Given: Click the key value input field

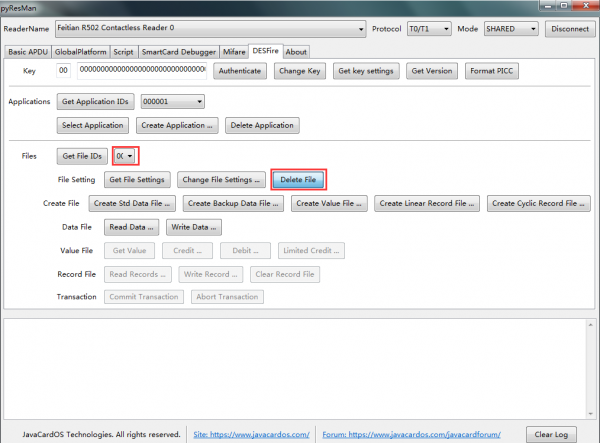Looking at the screenshot, I should pos(142,70).
